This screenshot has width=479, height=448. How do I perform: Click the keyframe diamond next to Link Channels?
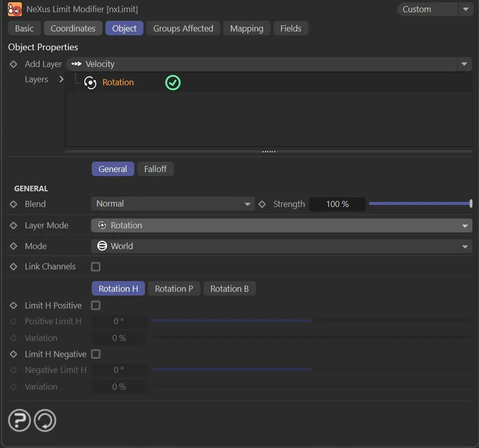(14, 267)
